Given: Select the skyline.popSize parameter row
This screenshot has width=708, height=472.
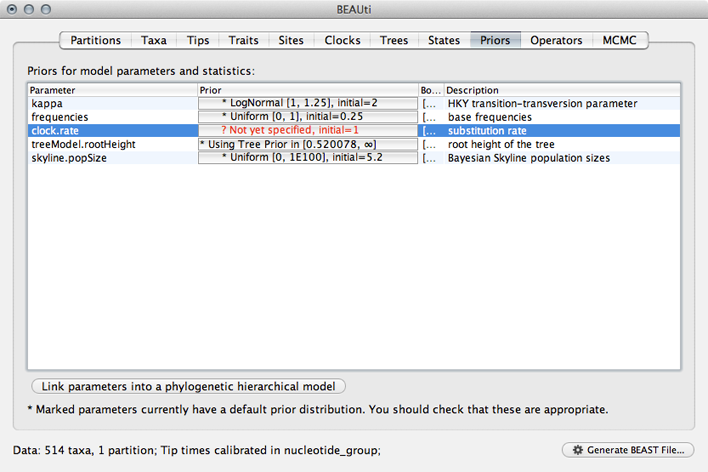Looking at the screenshot, I should point(354,158).
